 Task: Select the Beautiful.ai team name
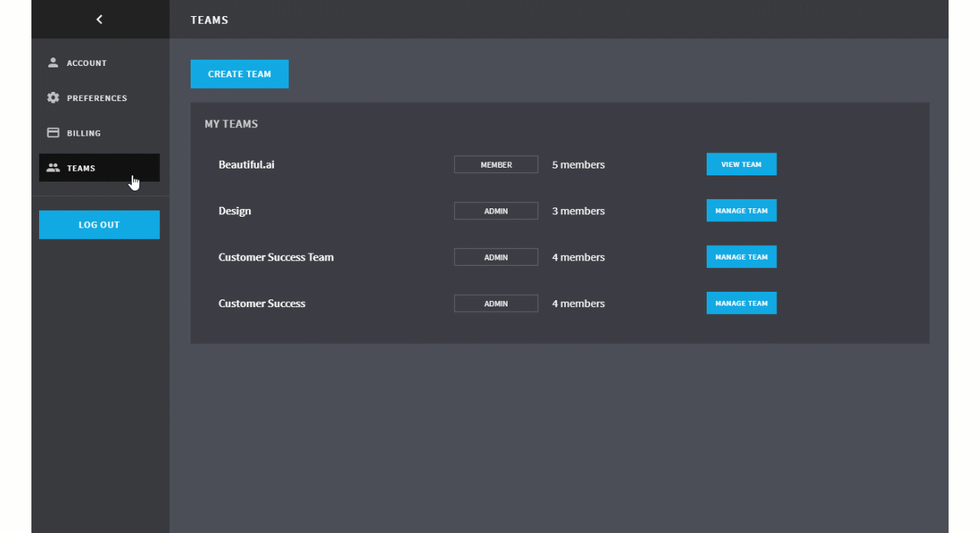tap(246, 165)
